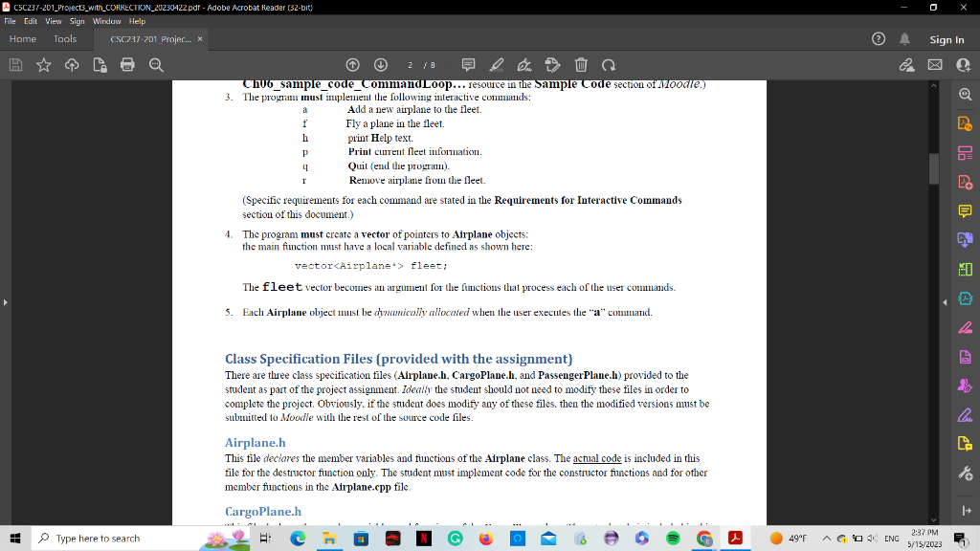Edit the current page number field

(x=410, y=65)
